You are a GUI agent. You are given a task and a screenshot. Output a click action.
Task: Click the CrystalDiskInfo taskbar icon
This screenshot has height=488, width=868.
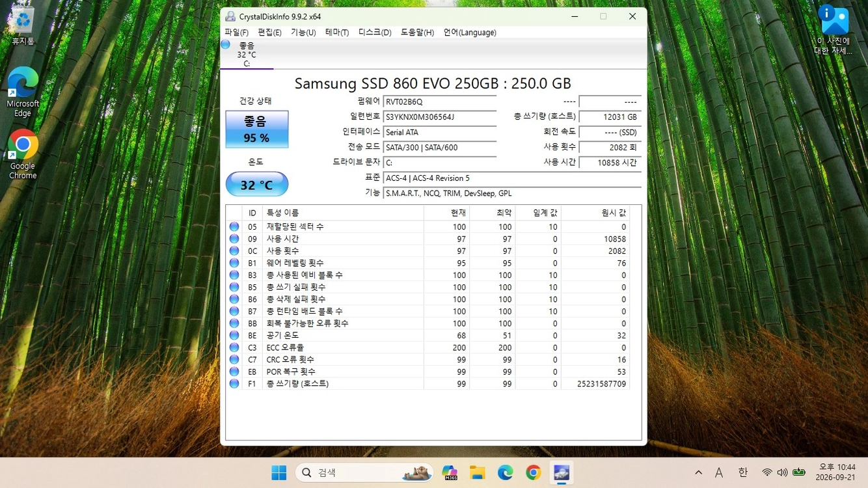[561, 472]
